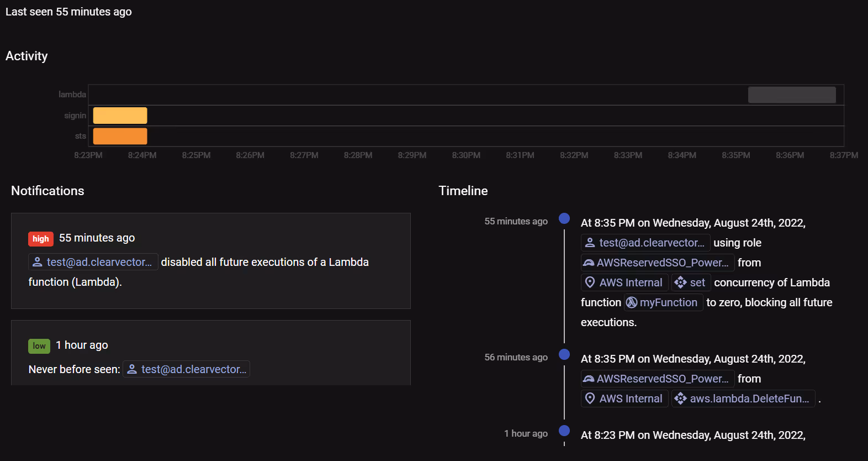Open AWS Internal beside aws.lambda.DeleteFun chip
The image size is (868, 461).
[624, 399]
